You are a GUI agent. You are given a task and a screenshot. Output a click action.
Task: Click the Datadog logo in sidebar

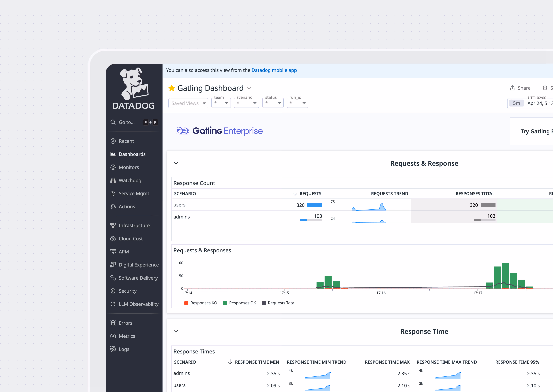tap(134, 88)
